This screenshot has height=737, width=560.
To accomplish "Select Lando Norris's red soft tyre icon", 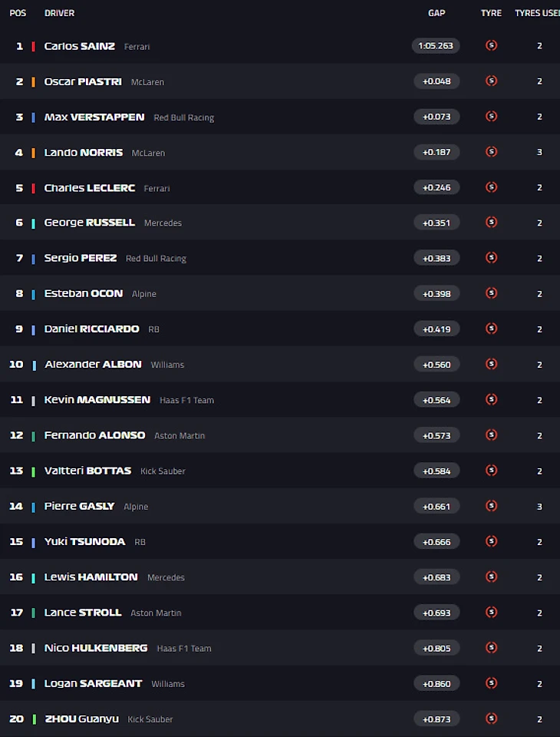I will (x=491, y=152).
